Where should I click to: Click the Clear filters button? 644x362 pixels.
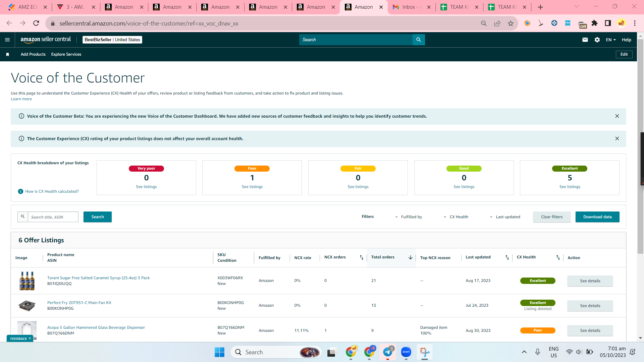(x=552, y=217)
